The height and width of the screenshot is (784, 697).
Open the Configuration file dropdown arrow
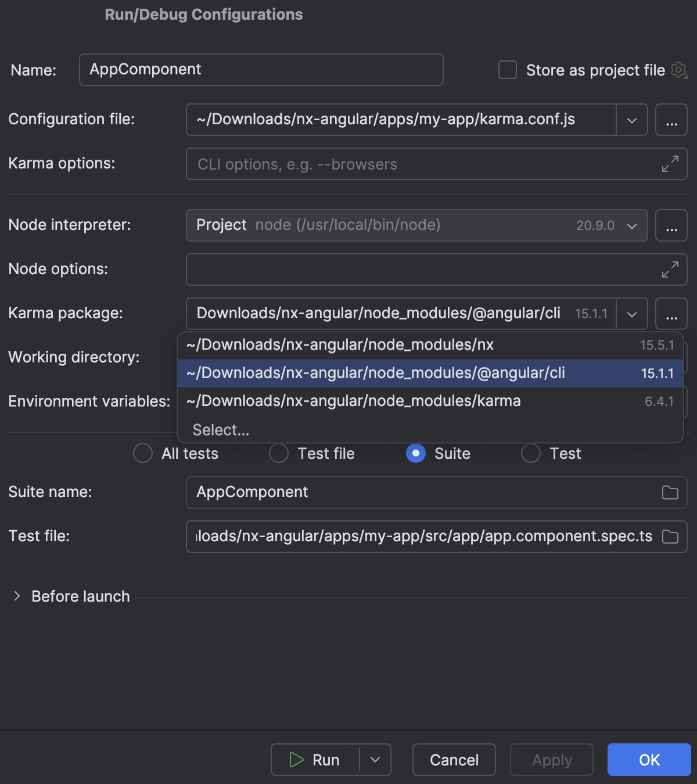pyautogui.click(x=632, y=120)
